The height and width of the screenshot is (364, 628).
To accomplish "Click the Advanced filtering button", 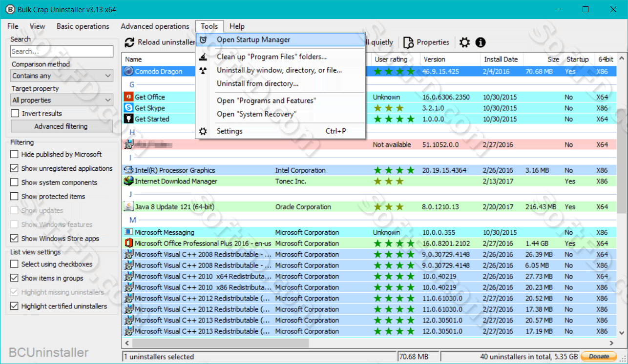I will click(x=61, y=126).
